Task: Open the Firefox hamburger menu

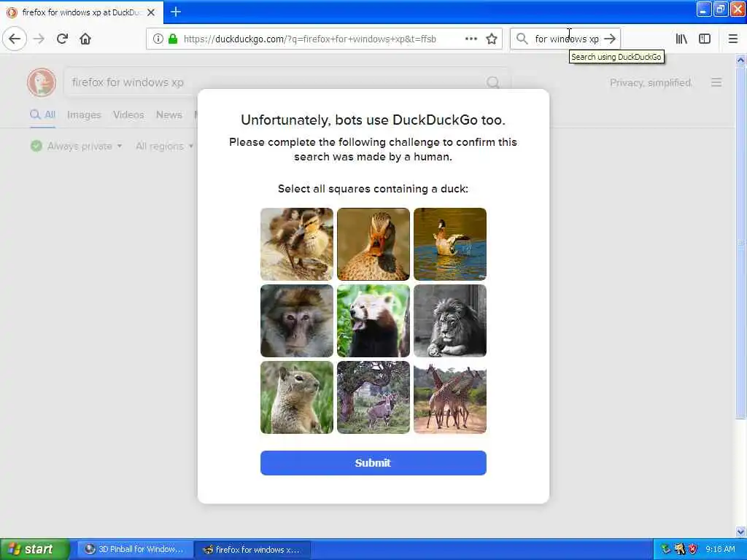Action: coord(733,39)
